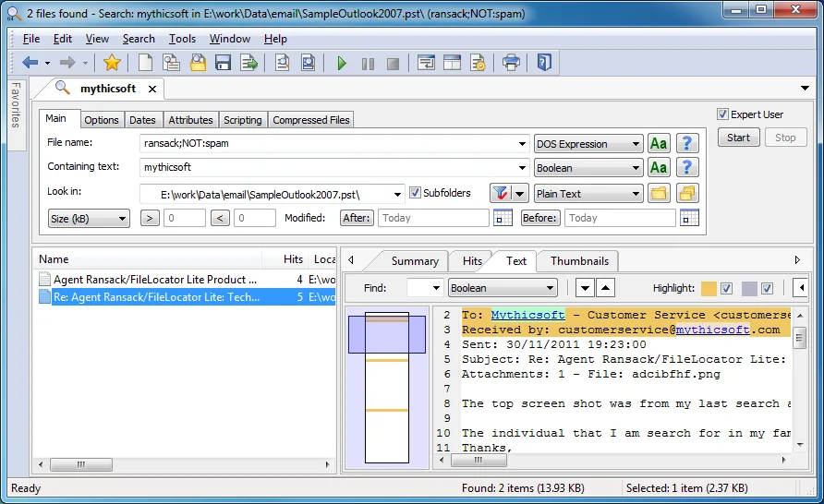Start search with green play icon
Screen dimensions: 824x504
point(342,64)
